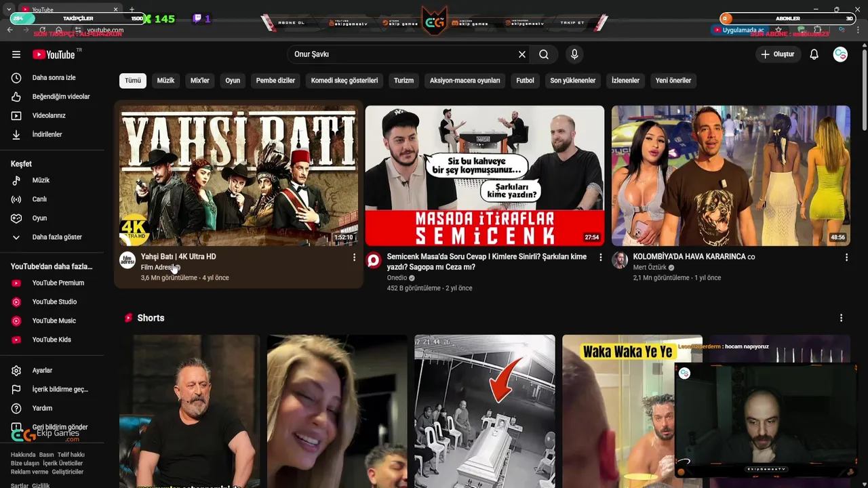Screen dimensions: 868x488
Task: Open options for Yahşi Batı video
Action: pyautogui.click(x=354, y=258)
